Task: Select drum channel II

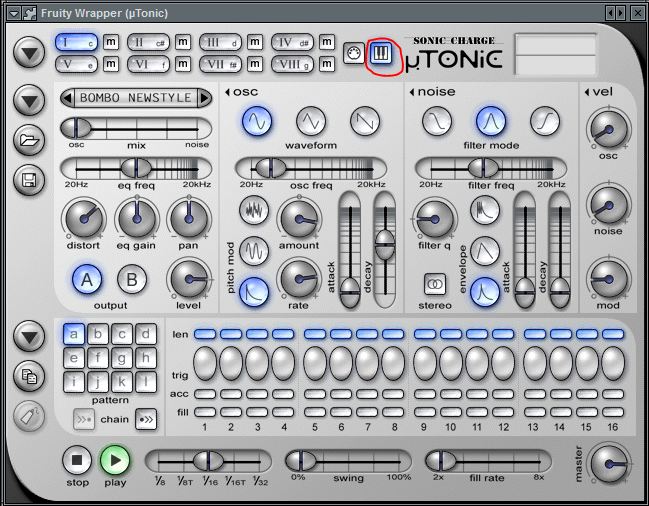Action: 148,43
